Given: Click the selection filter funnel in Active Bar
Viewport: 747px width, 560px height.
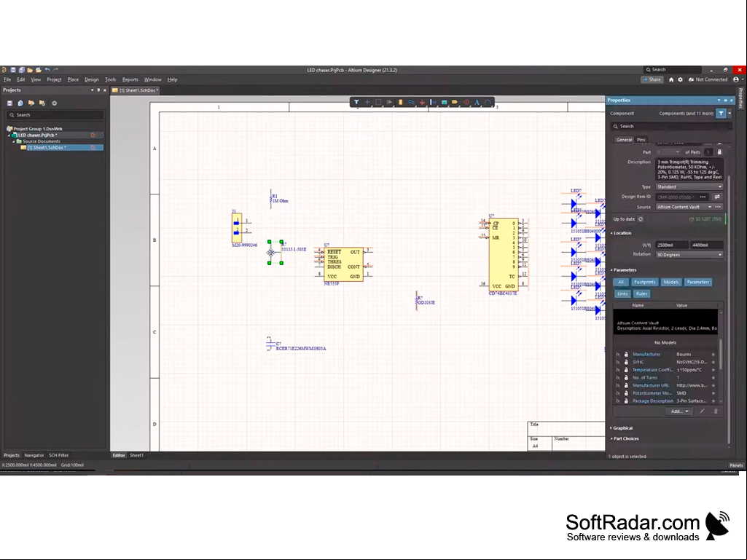Looking at the screenshot, I should [x=356, y=102].
